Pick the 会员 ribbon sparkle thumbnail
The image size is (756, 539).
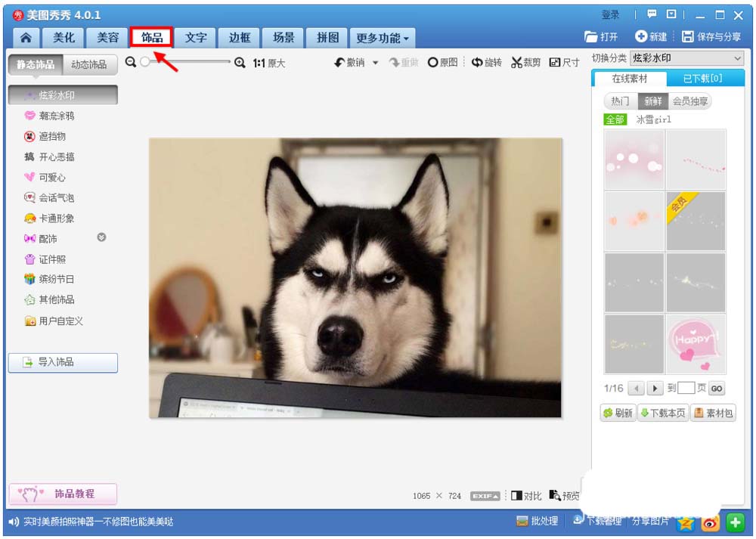coord(696,221)
